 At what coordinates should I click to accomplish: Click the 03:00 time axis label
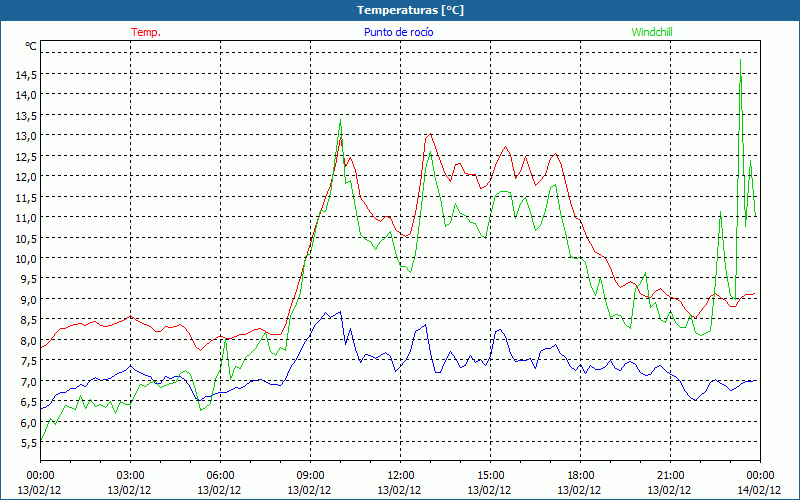(x=130, y=476)
